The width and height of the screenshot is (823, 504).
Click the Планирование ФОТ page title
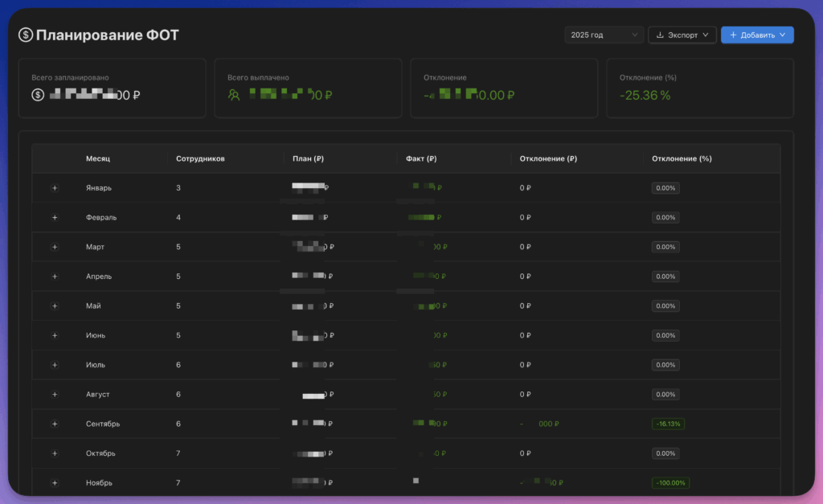click(108, 35)
